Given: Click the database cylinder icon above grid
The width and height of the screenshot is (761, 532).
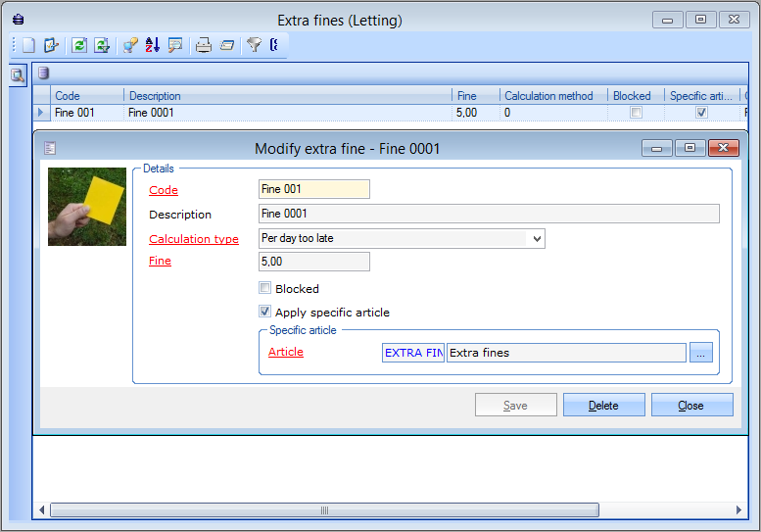Looking at the screenshot, I should (43, 73).
